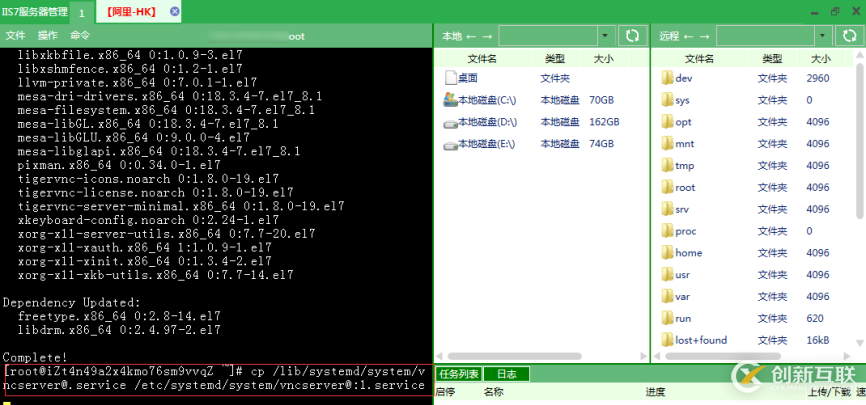Select the 桌面 desktop file icon
The image size is (866, 405).
451,78
